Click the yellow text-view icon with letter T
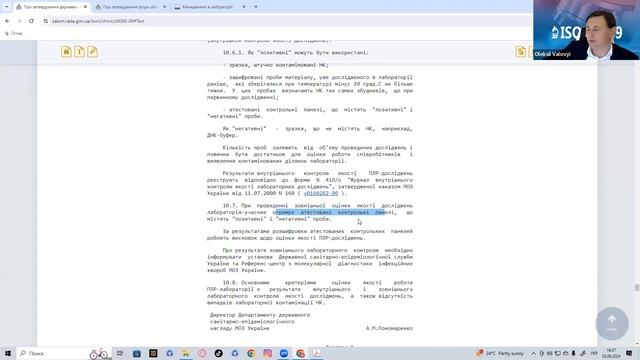640x360 pixels. tap(80, 52)
